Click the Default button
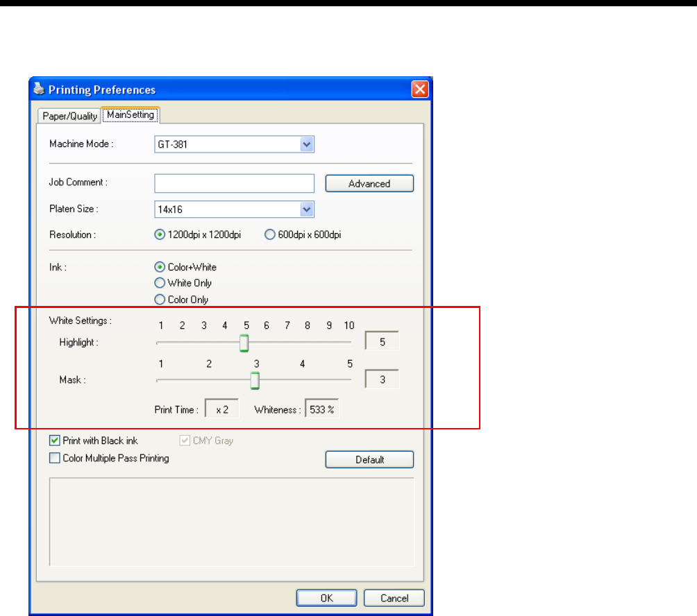 (369, 460)
